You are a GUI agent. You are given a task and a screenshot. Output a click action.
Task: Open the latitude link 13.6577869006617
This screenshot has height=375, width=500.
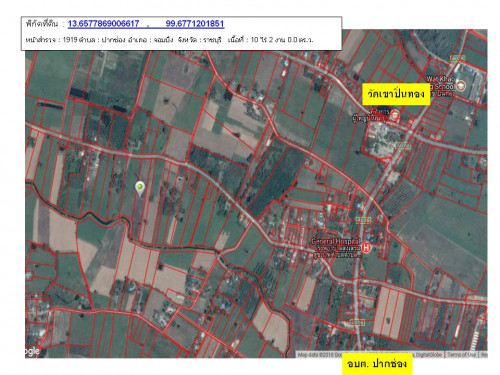(103, 24)
